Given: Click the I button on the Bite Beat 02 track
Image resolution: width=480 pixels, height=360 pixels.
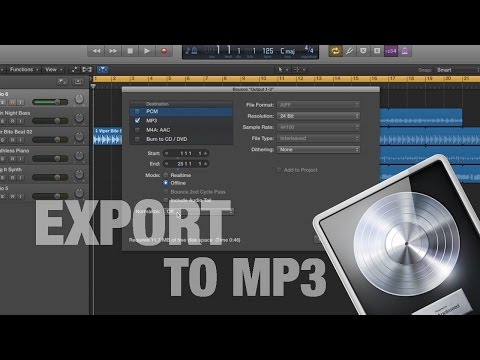Looking at the screenshot, I should [21, 140].
